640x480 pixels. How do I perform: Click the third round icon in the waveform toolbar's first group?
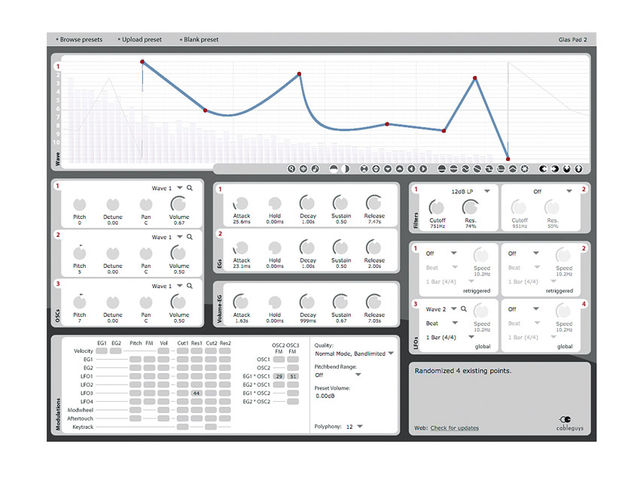pos(315,169)
